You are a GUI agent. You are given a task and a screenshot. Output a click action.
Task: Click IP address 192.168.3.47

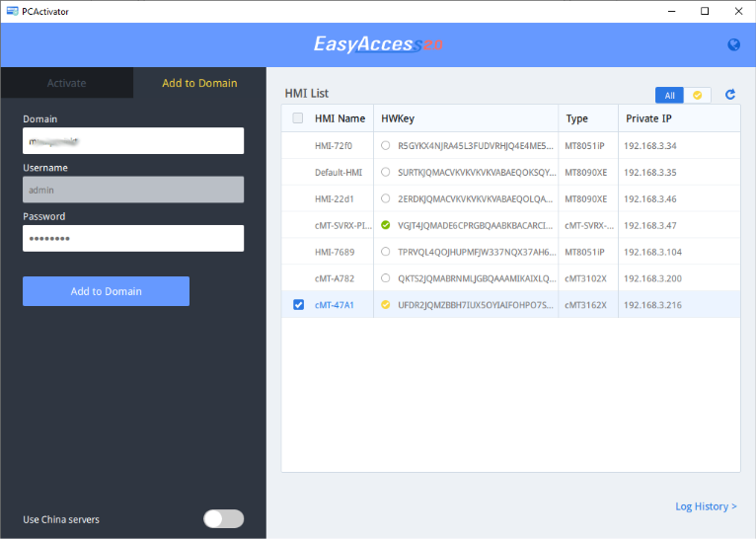point(650,225)
